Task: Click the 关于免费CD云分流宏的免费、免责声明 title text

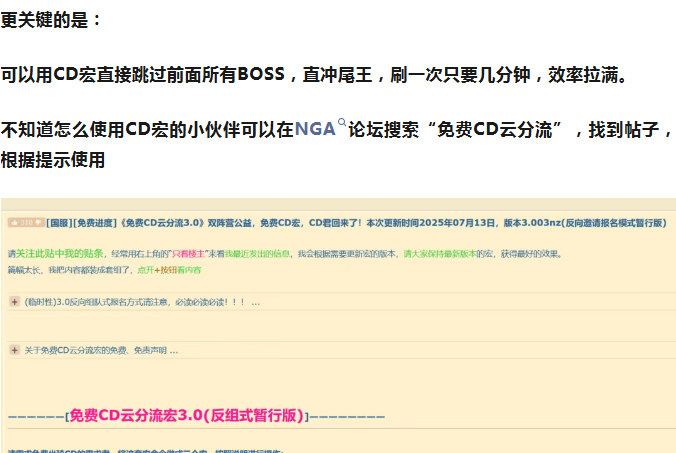Action: pos(95,350)
